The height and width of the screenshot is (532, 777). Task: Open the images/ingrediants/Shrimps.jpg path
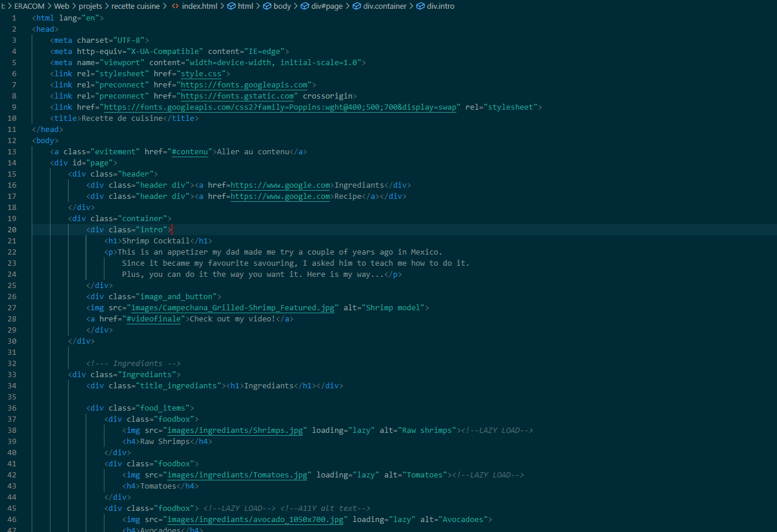[235, 431]
